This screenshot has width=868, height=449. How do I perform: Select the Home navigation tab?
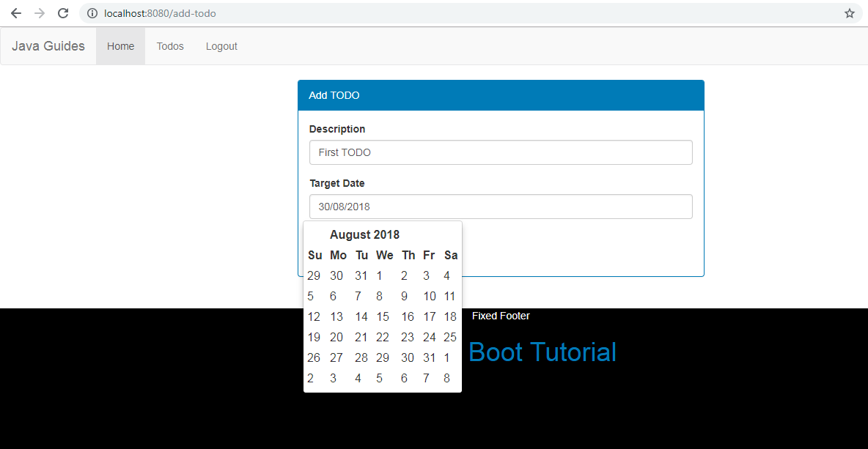click(x=120, y=45)
